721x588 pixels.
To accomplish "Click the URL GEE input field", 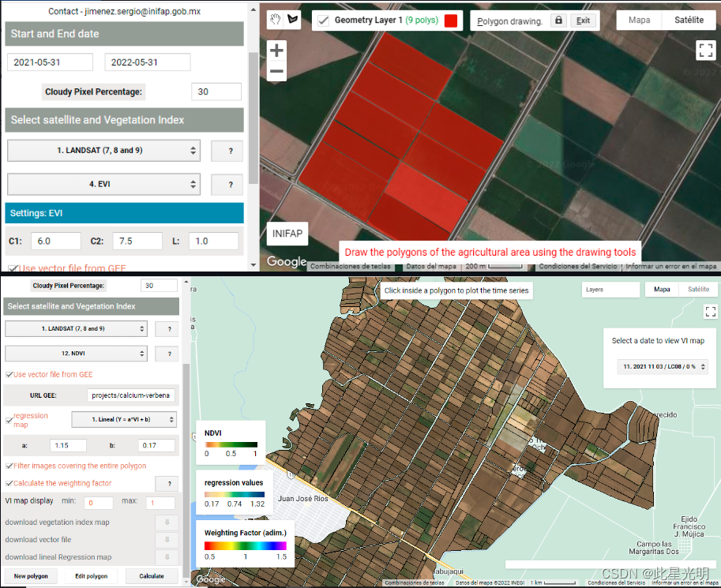I will pos(131,395).
